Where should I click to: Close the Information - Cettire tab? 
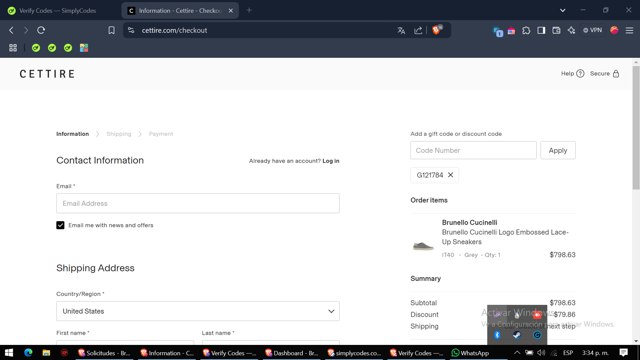pyautogui.click(x=231, y=11)
